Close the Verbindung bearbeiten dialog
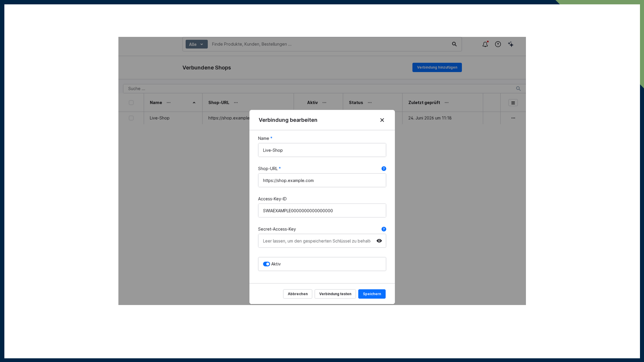This screenshot has width=644, height=362. coord(382,120)
